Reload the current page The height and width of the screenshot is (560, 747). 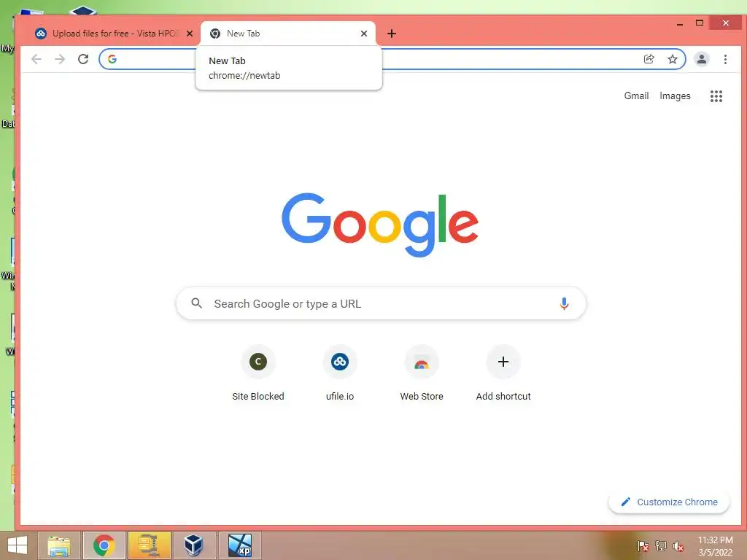coord(83,59)
